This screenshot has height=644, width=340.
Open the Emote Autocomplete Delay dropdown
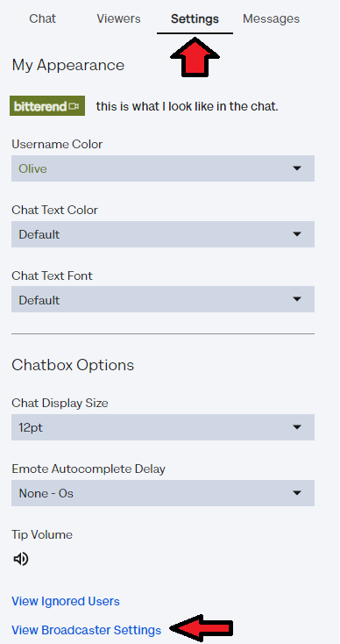click(163, 493)
